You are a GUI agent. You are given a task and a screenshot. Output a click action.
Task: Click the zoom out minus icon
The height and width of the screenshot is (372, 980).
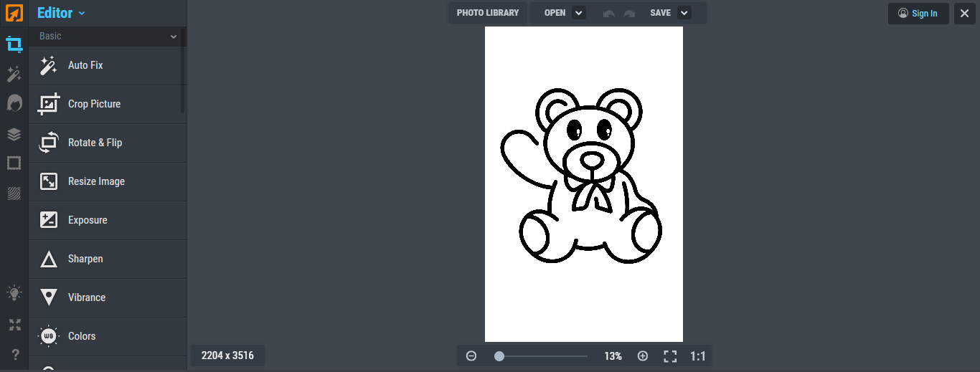click(x=471, y=356)
